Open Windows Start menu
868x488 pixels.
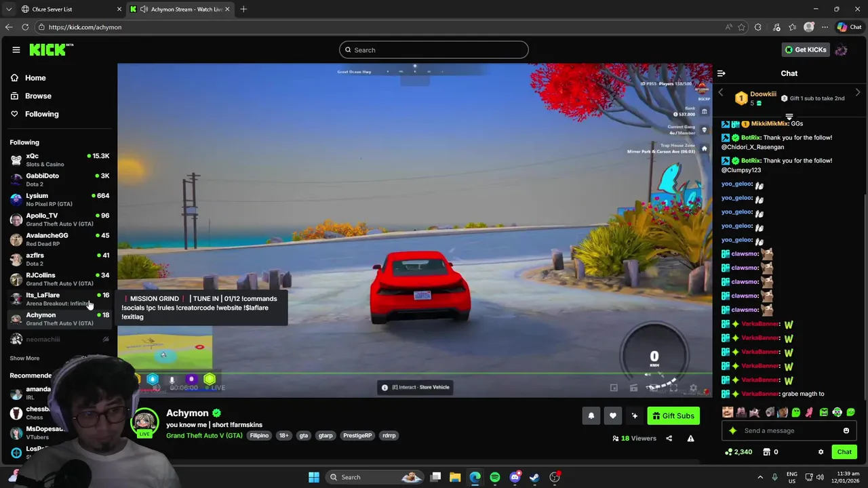click(313, 477)
